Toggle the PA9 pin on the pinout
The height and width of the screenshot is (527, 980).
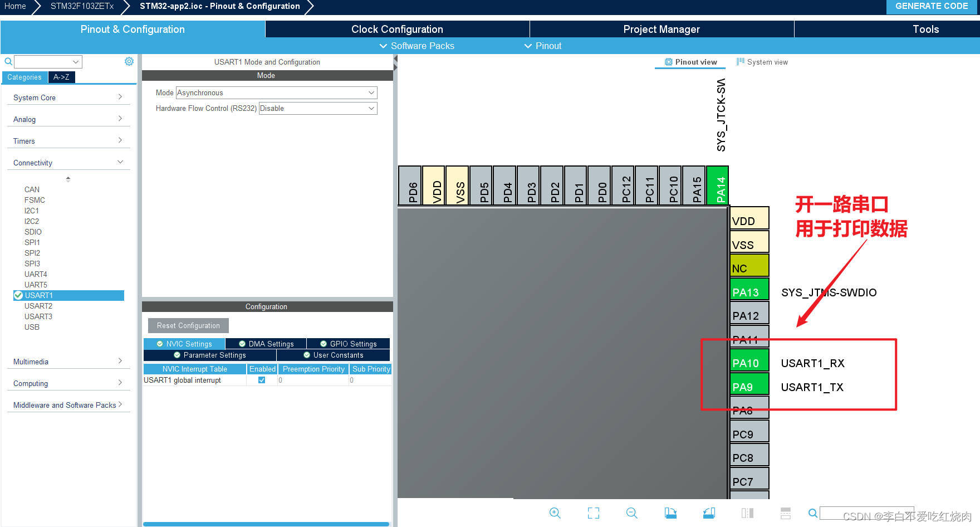tap(748, 386)
